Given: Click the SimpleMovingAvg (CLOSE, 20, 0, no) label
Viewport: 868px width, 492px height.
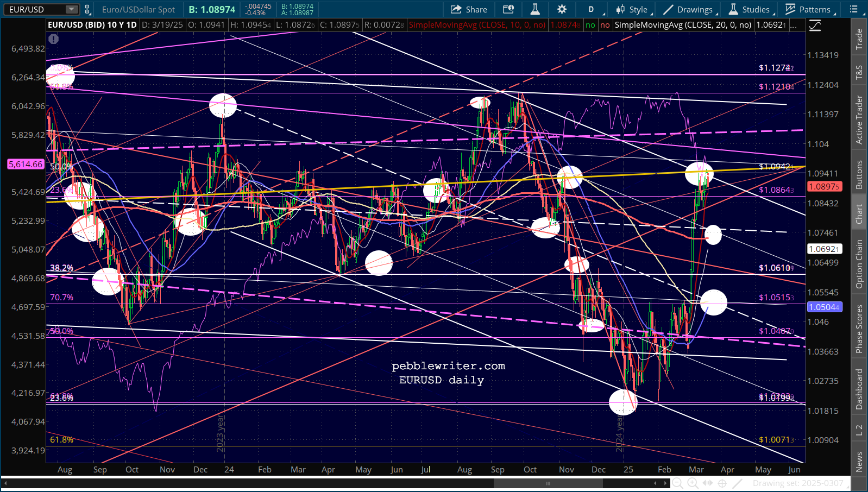Looking at the screenshot, I should [683, 25].
